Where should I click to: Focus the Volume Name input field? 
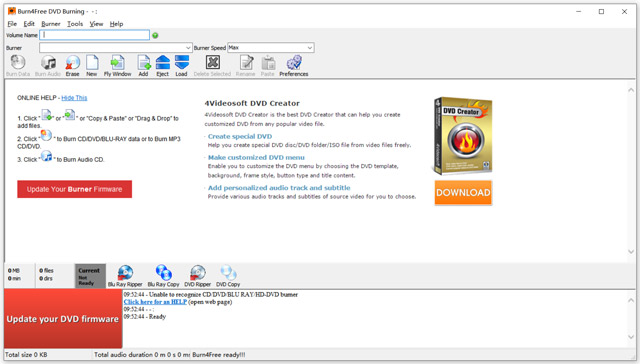[95, 35]
